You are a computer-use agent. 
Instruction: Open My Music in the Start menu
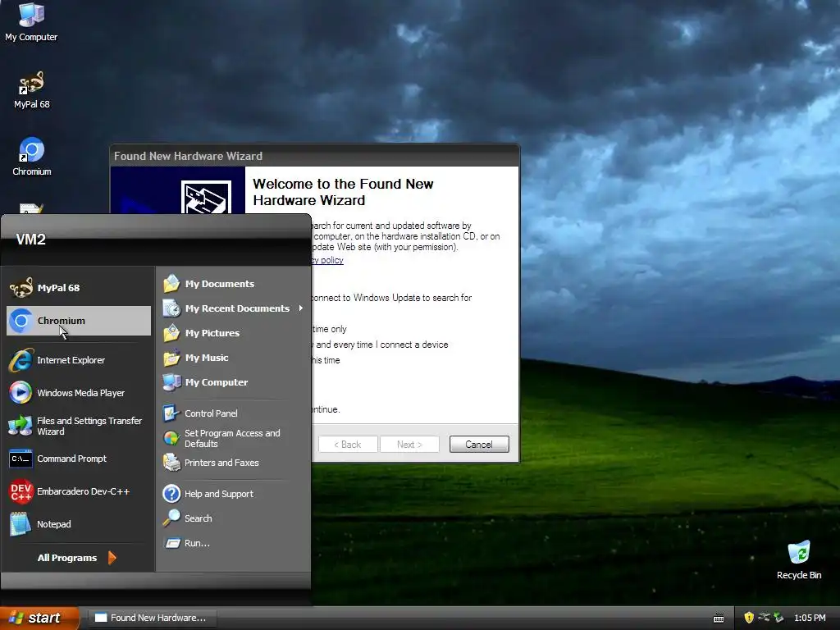[x=232, y=358]
